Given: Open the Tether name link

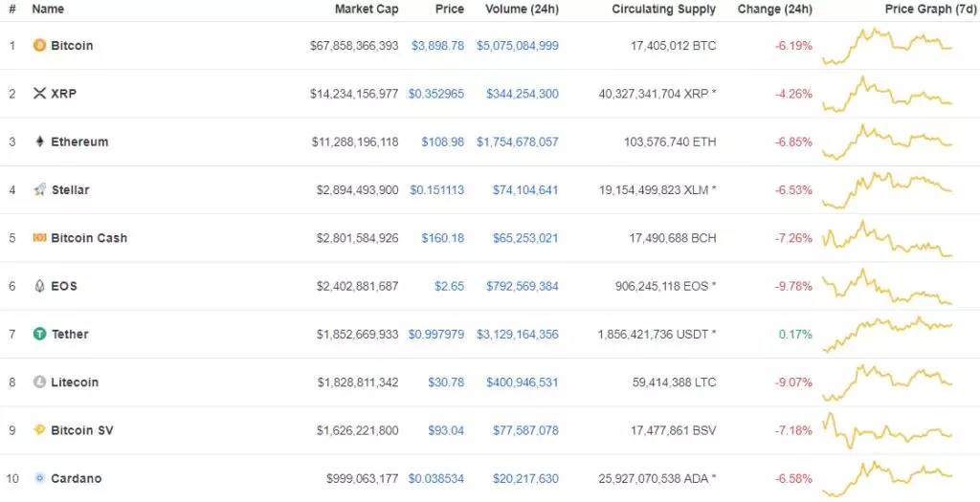Looking at the screenshot, I should click(70, 334).
